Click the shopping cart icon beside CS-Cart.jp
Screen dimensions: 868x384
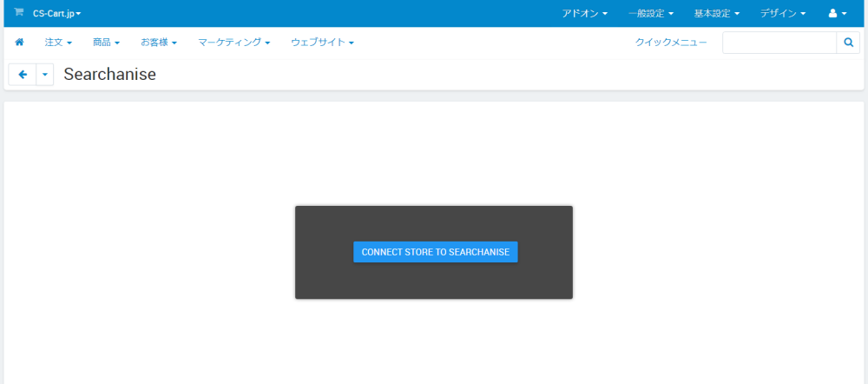[x=19, y=12]
